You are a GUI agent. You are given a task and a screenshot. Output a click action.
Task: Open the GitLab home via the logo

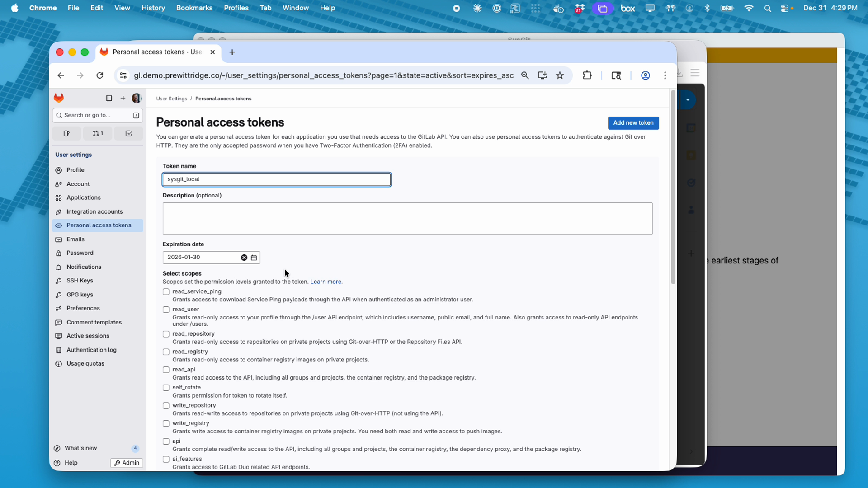59,98
